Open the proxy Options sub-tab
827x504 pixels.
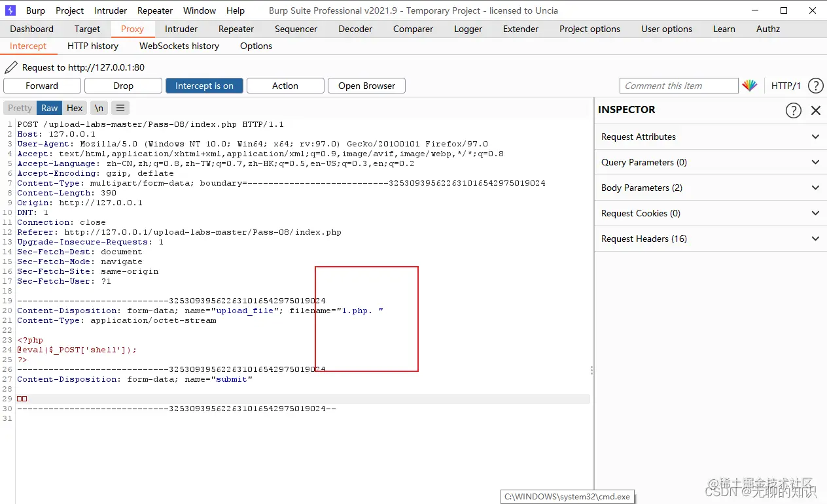[256, 46]
